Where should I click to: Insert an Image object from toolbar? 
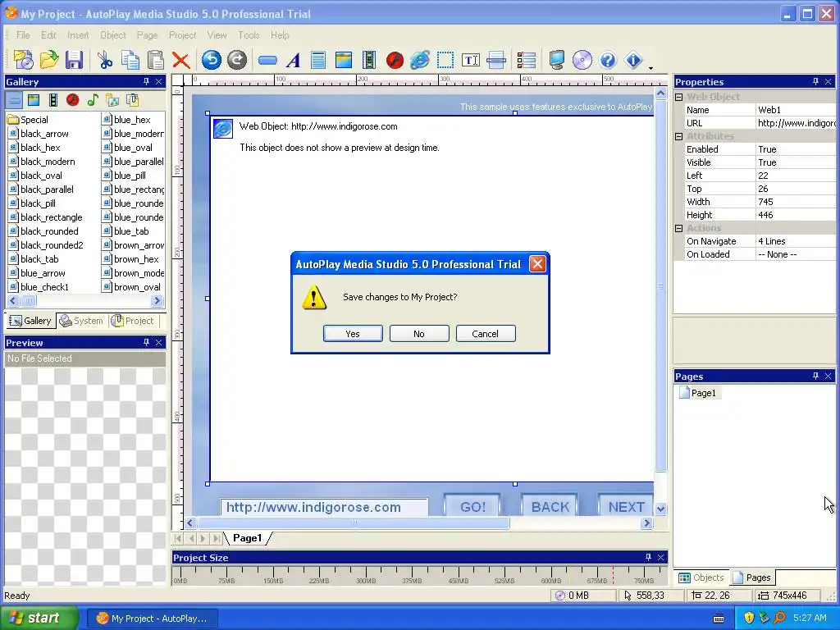tap(344, 60)
